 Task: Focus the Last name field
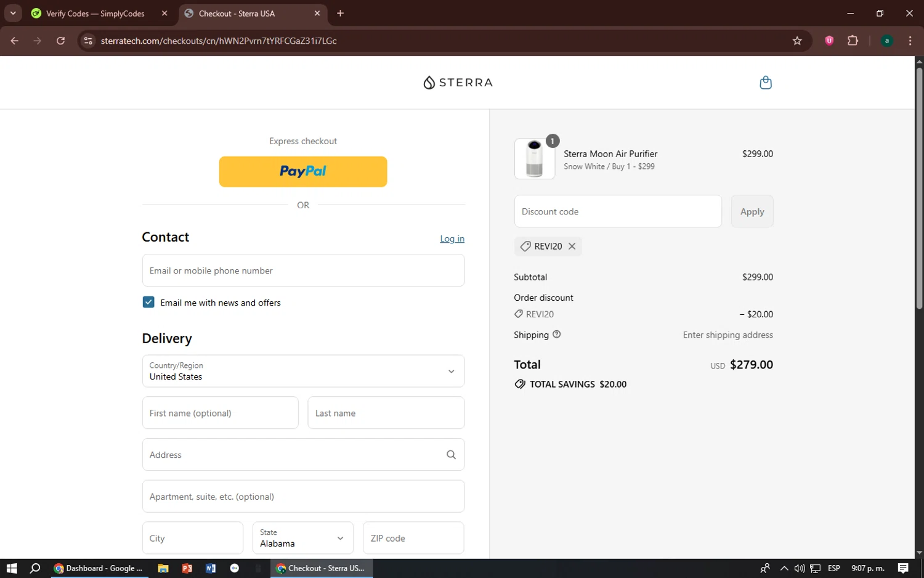[386, 413]
